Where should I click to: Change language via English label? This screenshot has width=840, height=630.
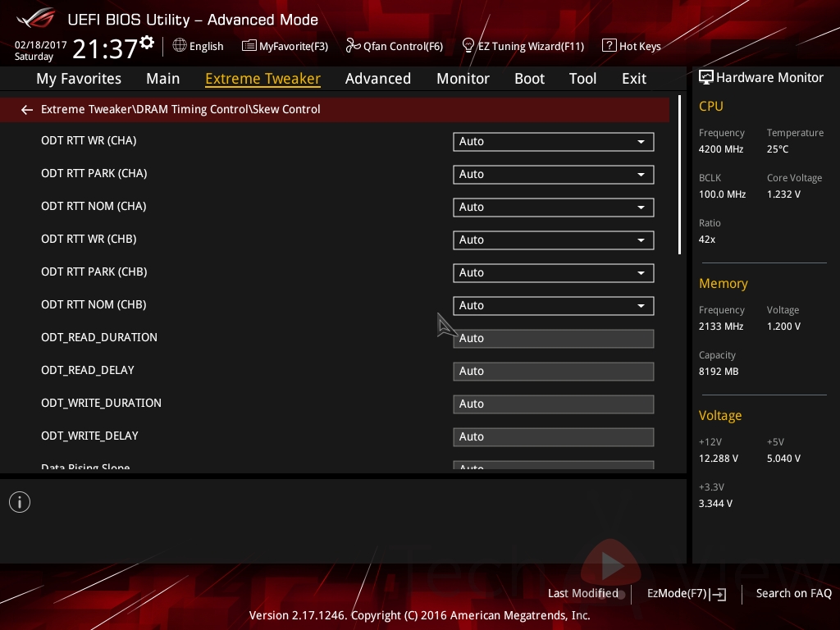[206, 47]
